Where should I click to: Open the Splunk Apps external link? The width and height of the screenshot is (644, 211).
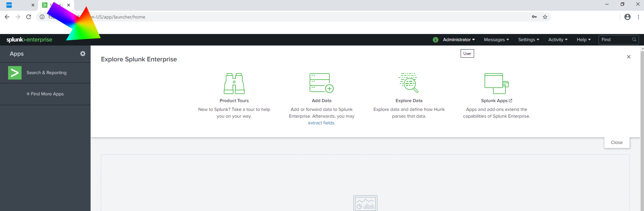(497, 100)
